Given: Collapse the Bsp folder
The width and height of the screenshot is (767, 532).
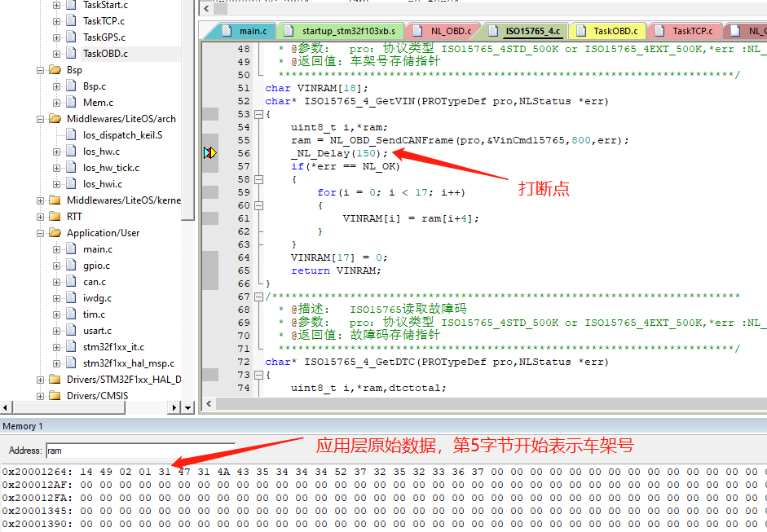Looking at the screenshot, I should [41, 70].
